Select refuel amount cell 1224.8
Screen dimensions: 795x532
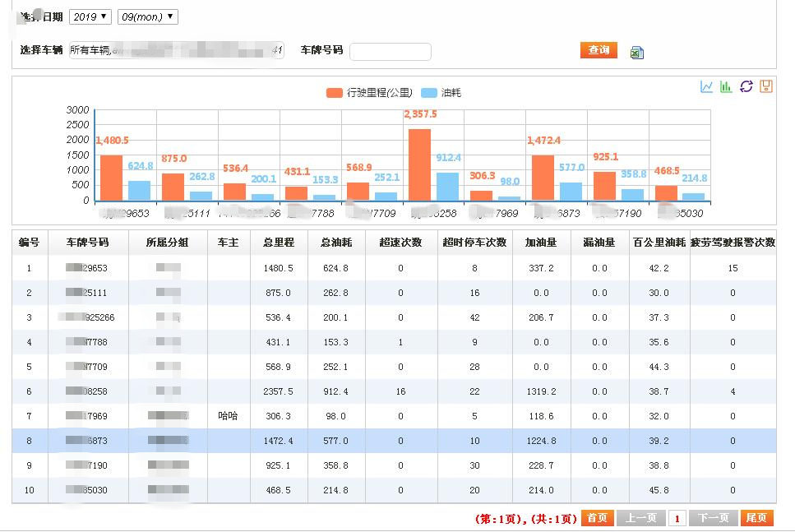pos(541,441)
